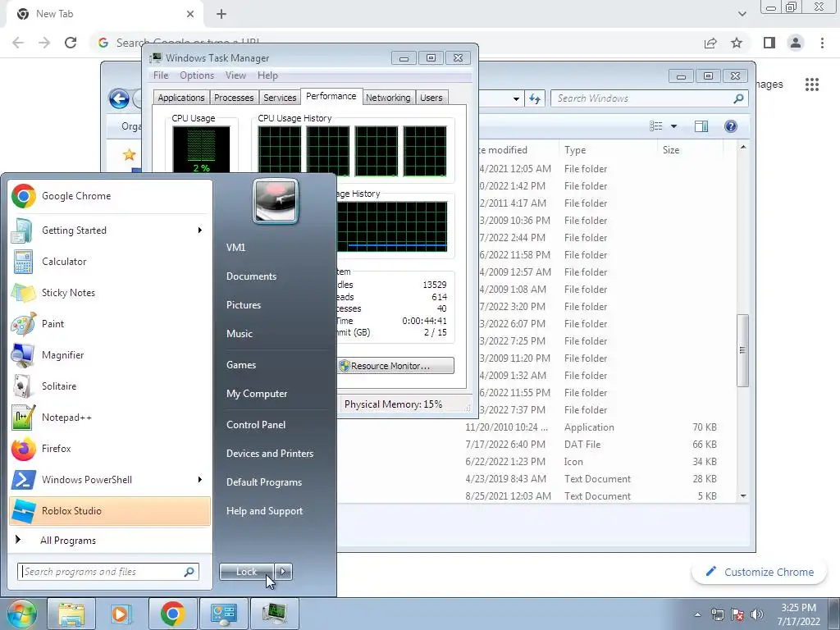Reload the Chrome page

[x=71, y=43]
